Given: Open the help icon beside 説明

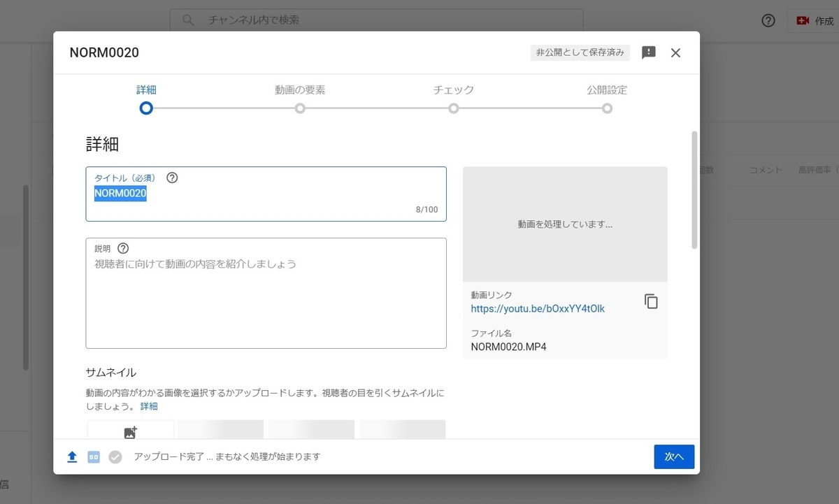Looking at the screenshot, I should 123,248.
